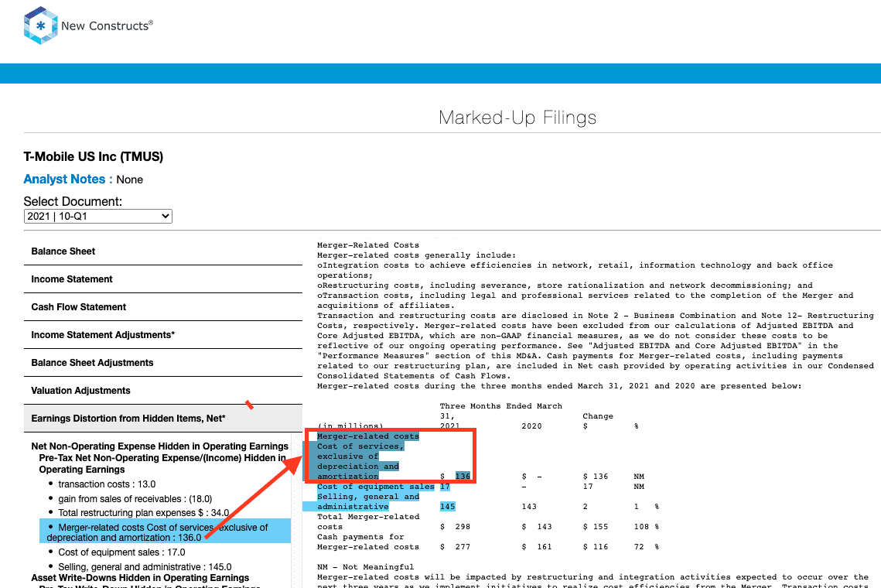Screen dimensions: 881x588
Task: Click the 2020 column header in table
Action: [x=531, y=426]
